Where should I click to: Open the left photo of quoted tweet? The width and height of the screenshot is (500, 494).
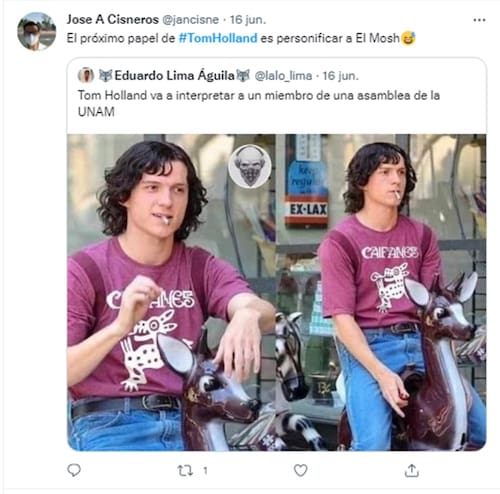(171, 292)
